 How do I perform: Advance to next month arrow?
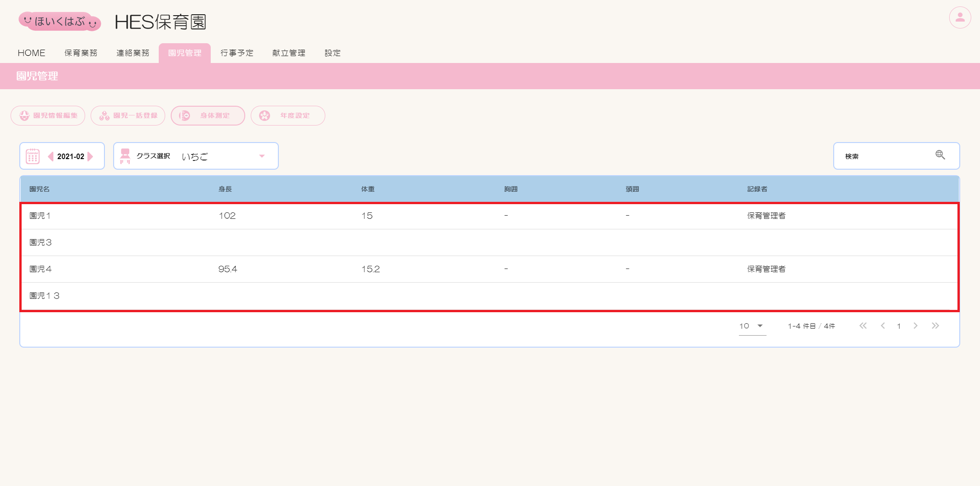(91, 156)
